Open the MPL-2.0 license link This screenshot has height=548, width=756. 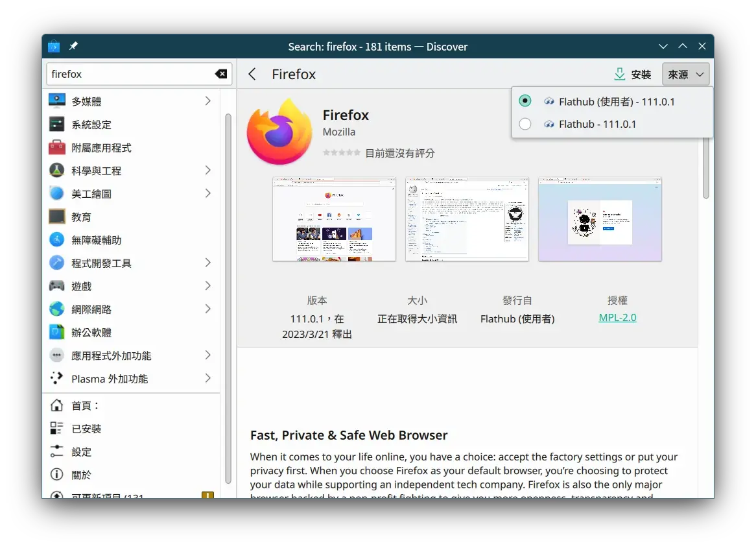click(617, 317)
